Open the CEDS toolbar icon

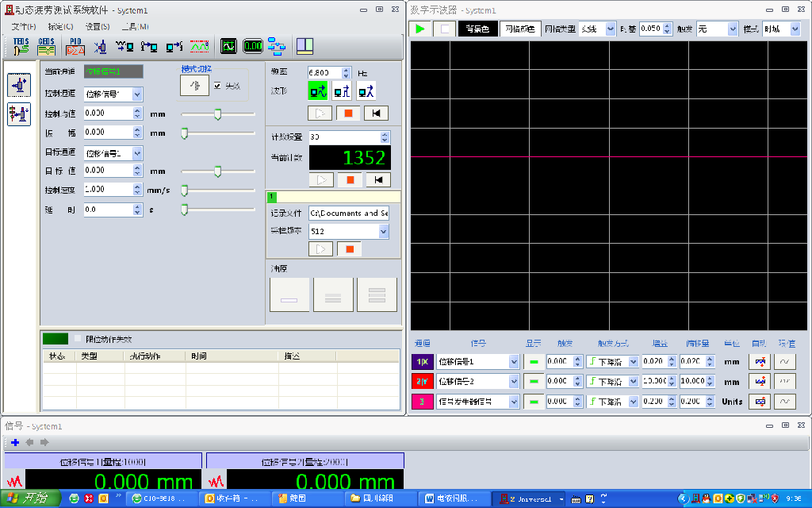click(47, 46)
